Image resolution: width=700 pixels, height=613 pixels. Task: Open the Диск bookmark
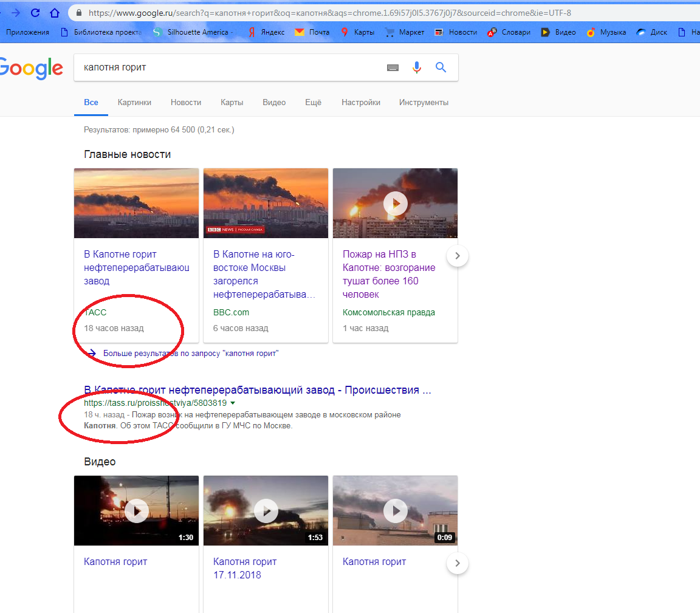[652, 32]
